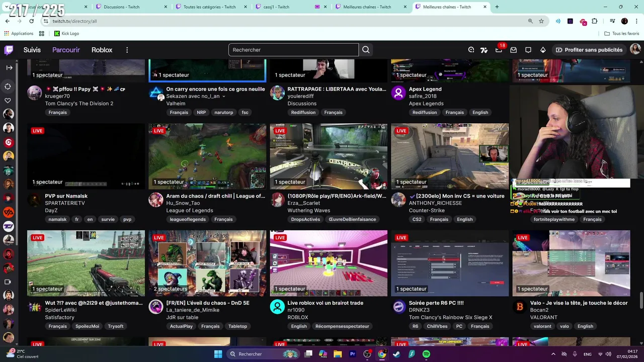Open the zoom magnifier in the address bar
Screen dimensions: 644x362
click(x=530, y=21)
